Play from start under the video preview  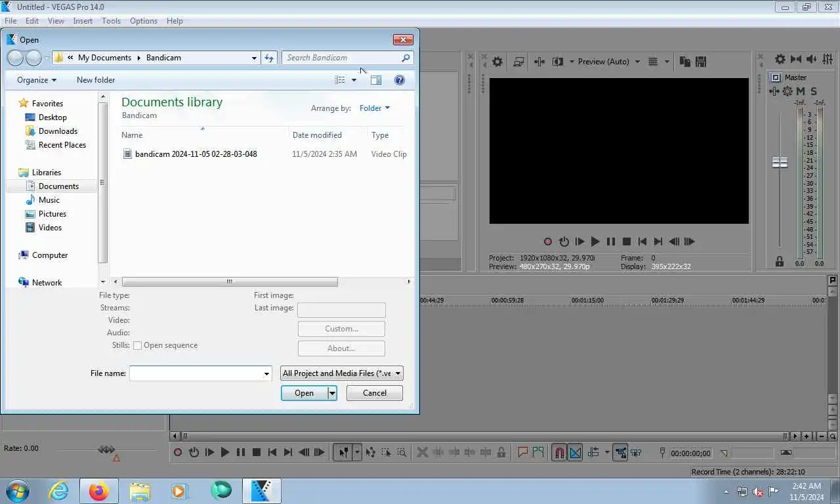(x=579, y=241)
